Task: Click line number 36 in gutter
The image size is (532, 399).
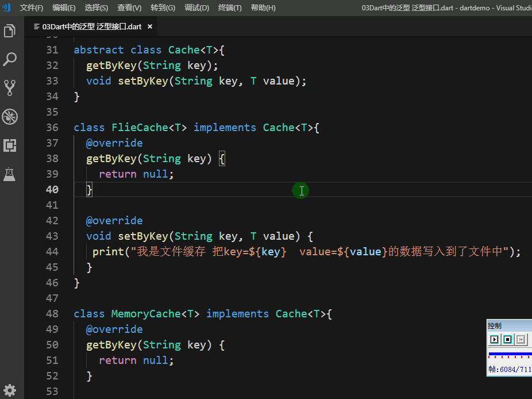Action: pyautogui.click(x=52, y=128)
